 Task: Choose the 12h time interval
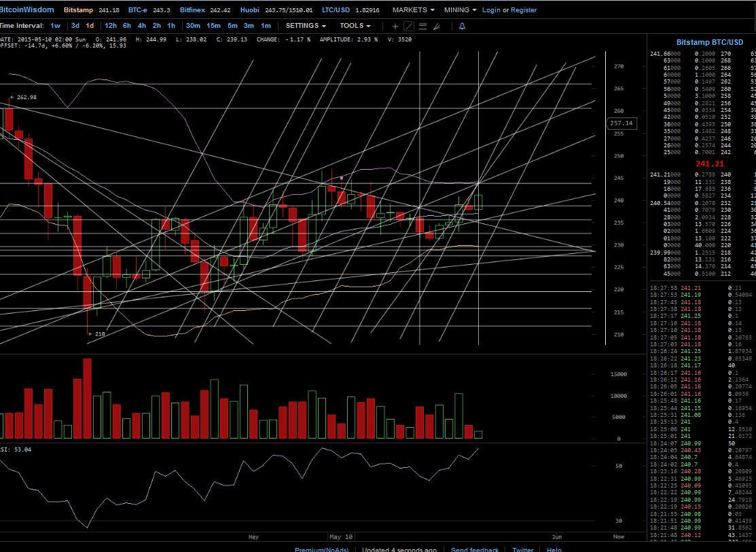(x=111, y=26)
